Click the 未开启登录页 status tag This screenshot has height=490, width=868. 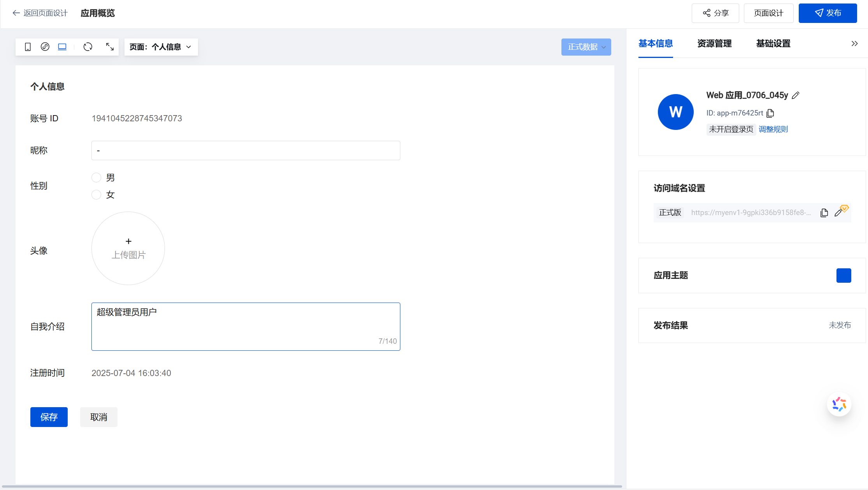(731, 129)
